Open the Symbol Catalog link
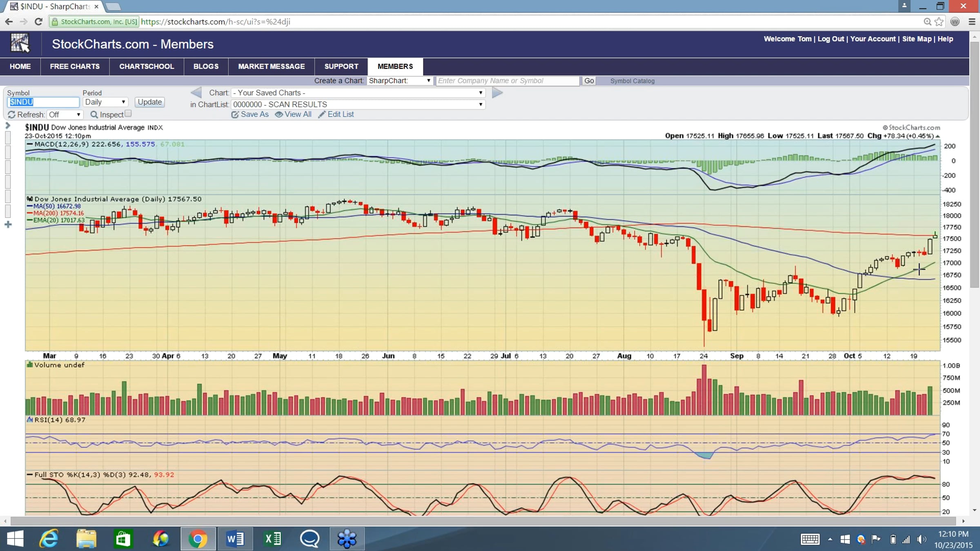 (632, 81)
